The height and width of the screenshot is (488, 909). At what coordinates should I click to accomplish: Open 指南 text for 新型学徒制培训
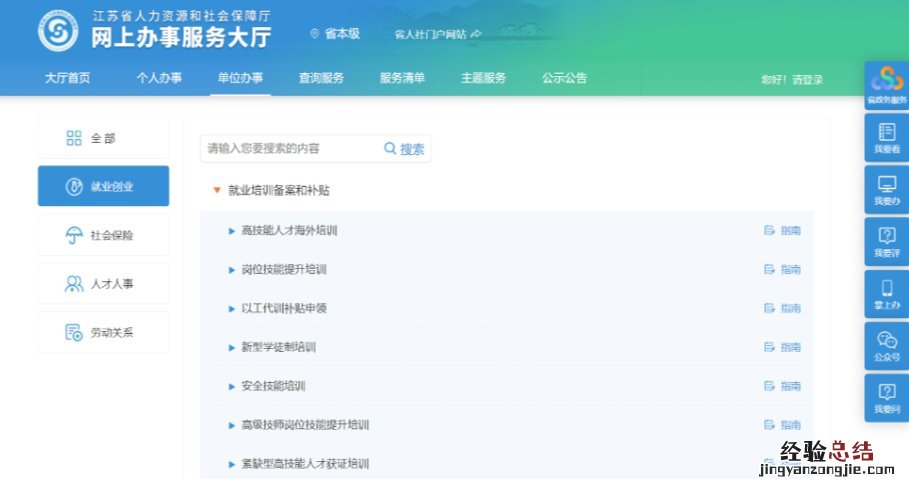tap(791, 347)
